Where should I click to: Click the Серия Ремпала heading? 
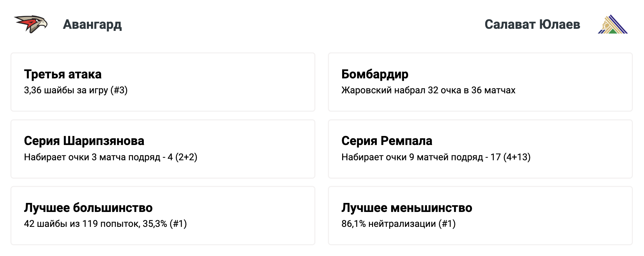tap(387, 141)
